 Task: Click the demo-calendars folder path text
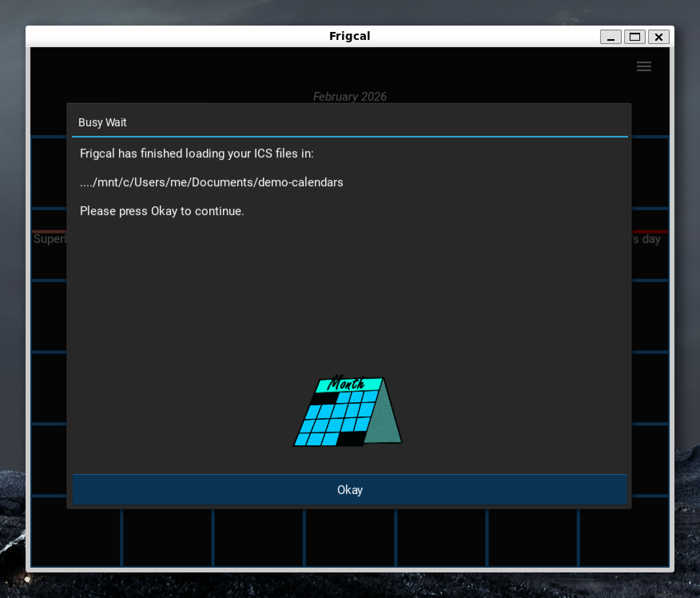211,182
